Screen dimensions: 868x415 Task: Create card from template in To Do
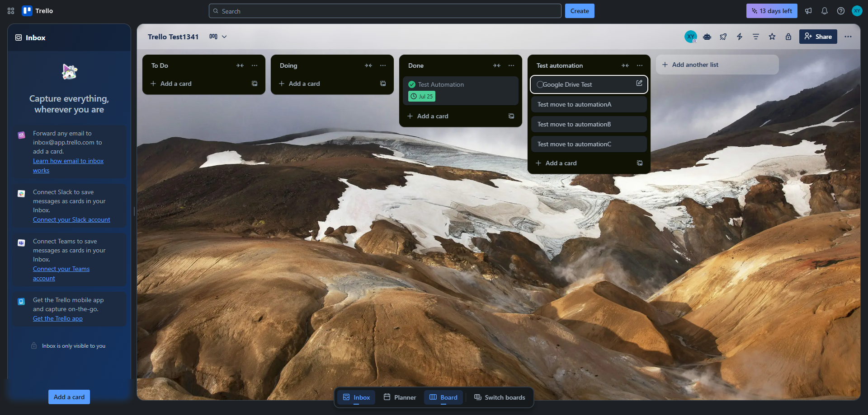pos(255,84)
